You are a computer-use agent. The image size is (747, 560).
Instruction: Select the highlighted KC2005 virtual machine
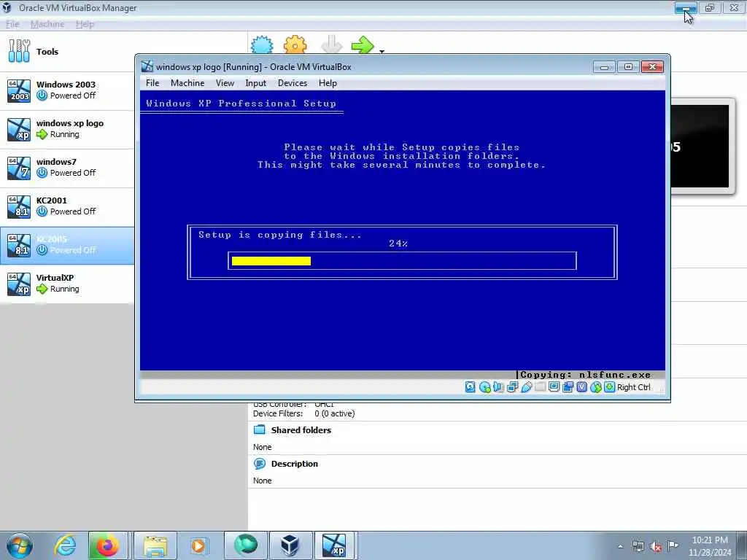[66, 245]
